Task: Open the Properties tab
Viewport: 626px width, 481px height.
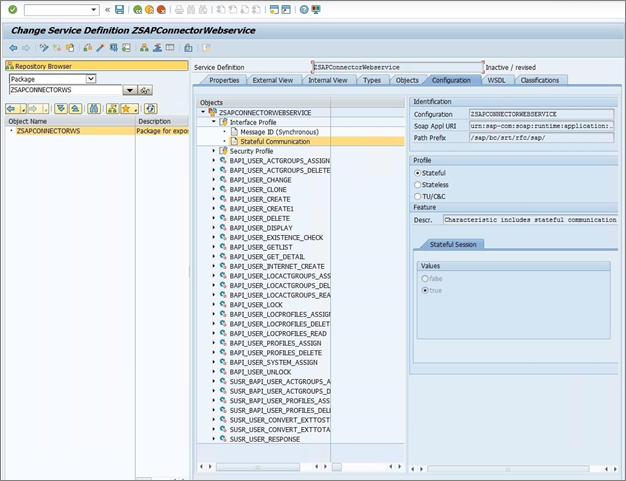Action: point(224,80)
